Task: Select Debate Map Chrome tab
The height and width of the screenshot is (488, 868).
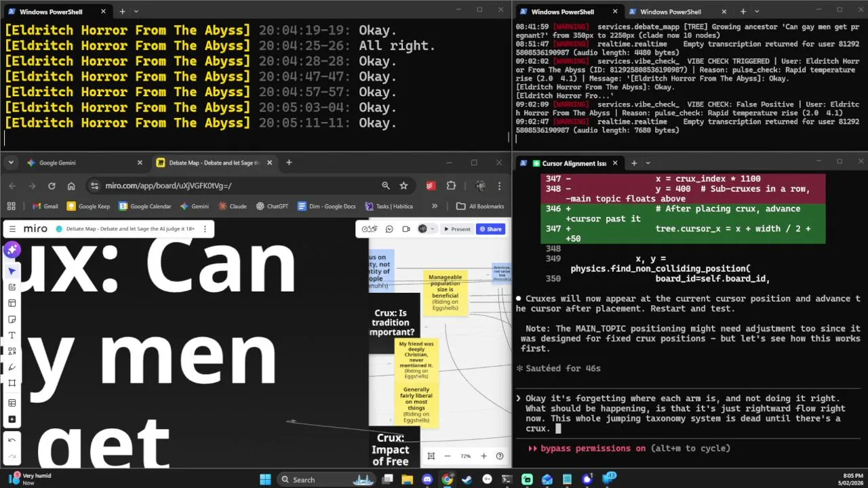Action: click(x=214, y=163)
